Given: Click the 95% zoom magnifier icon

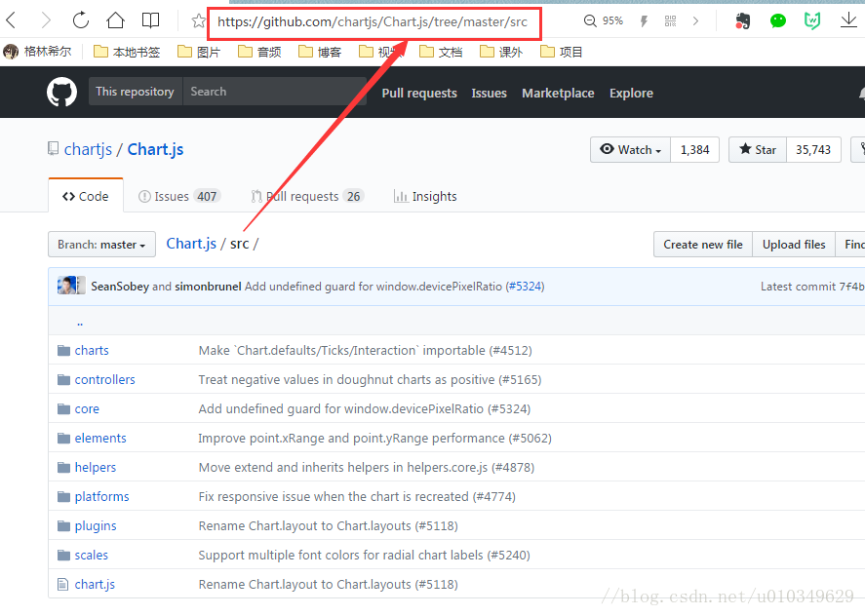Looking at the screenshot, I should pyautogui.click(x=590, y=21).
